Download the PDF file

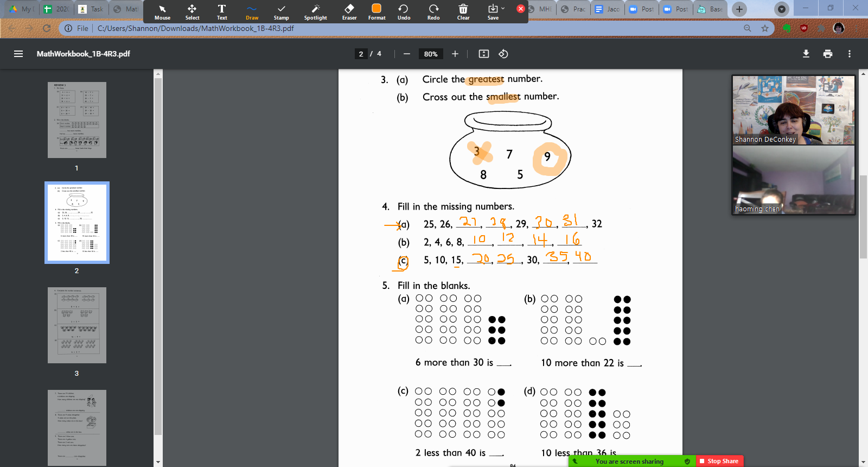click(806, 54)
